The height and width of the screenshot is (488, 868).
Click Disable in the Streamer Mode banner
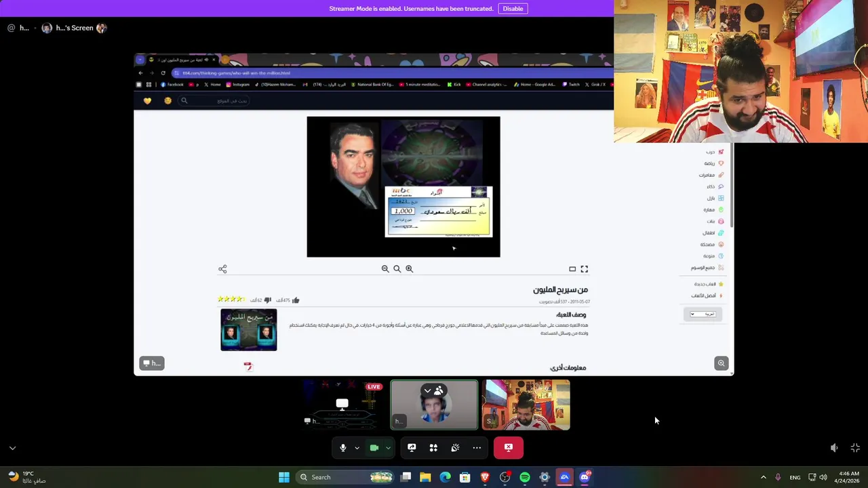pyautogui.click(x=513, y=9)
